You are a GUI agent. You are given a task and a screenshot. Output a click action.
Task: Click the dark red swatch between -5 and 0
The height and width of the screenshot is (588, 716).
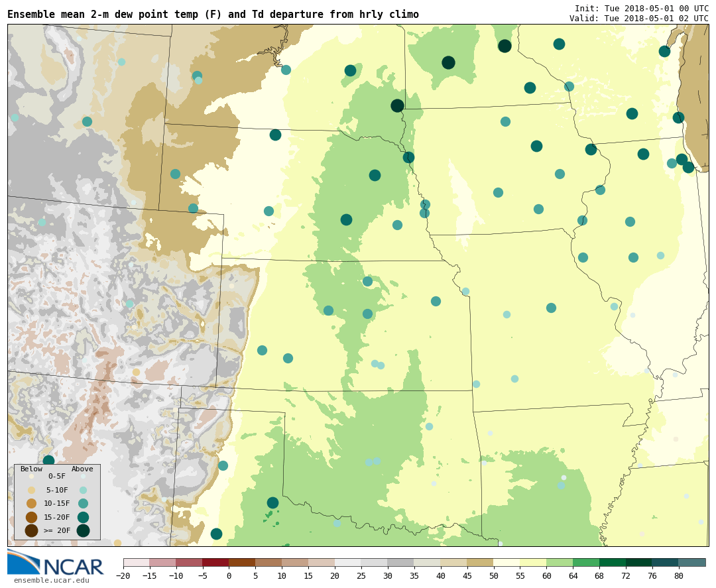click(x=215, y=562)
